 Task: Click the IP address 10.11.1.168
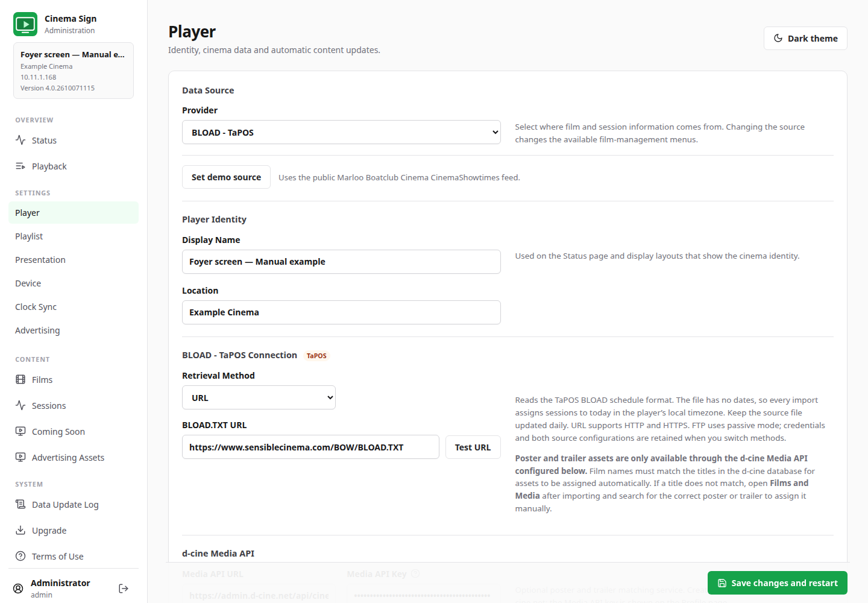pos(39,77)
